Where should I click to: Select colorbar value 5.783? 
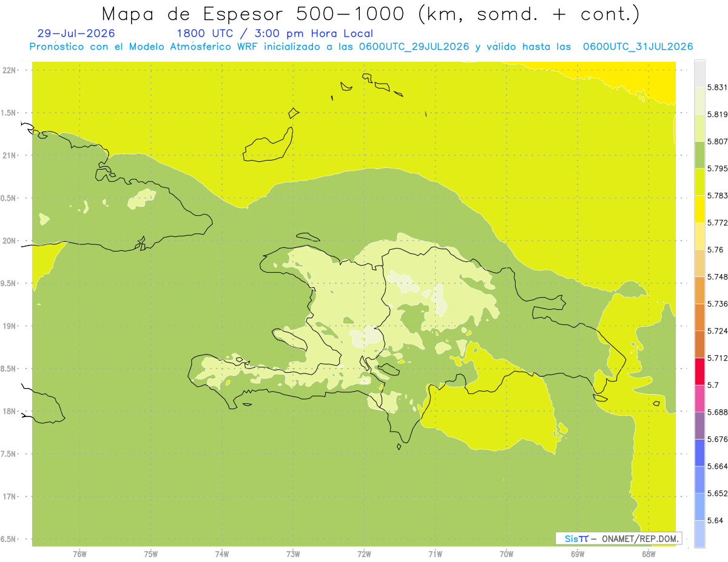click(x=717, y=196)
